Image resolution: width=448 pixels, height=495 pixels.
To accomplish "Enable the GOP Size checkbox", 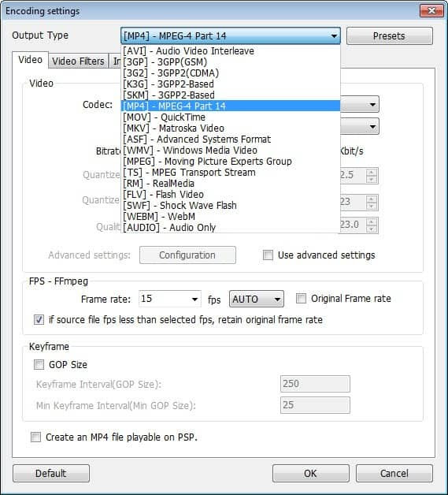I will [39, 365].
